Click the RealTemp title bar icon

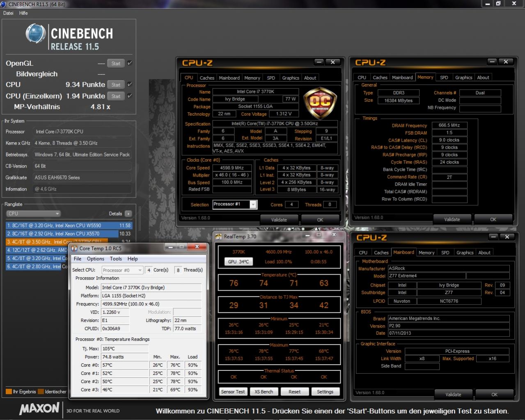(219, 236)
